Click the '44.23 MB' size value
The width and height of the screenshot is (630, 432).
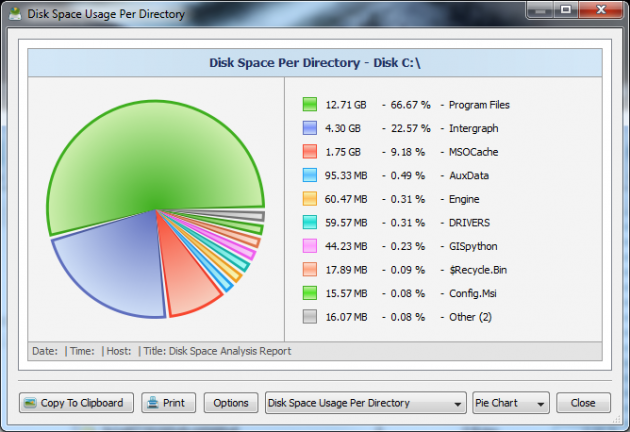tap(346, 246)
